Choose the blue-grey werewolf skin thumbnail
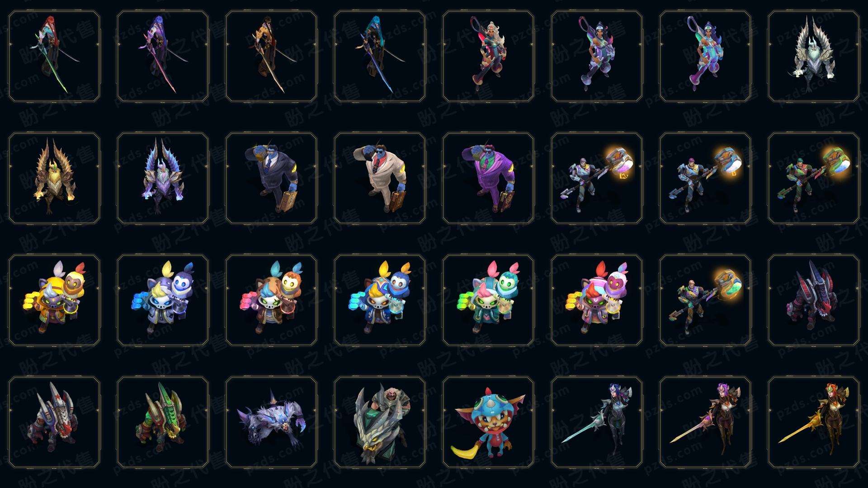 coord(271,422)
